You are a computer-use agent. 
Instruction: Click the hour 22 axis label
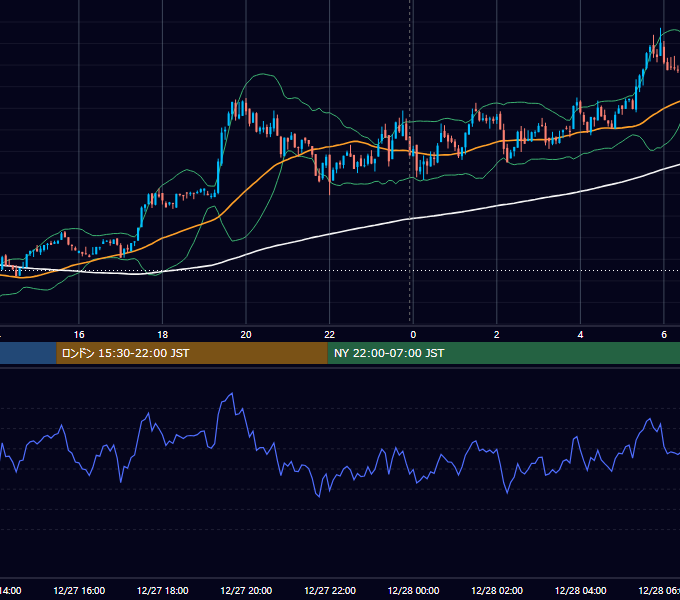click(x=330, y=335)
